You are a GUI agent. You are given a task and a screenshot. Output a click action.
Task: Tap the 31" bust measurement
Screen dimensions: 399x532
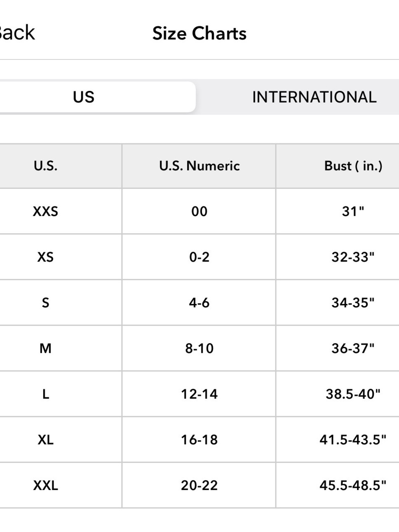(353, 211)
